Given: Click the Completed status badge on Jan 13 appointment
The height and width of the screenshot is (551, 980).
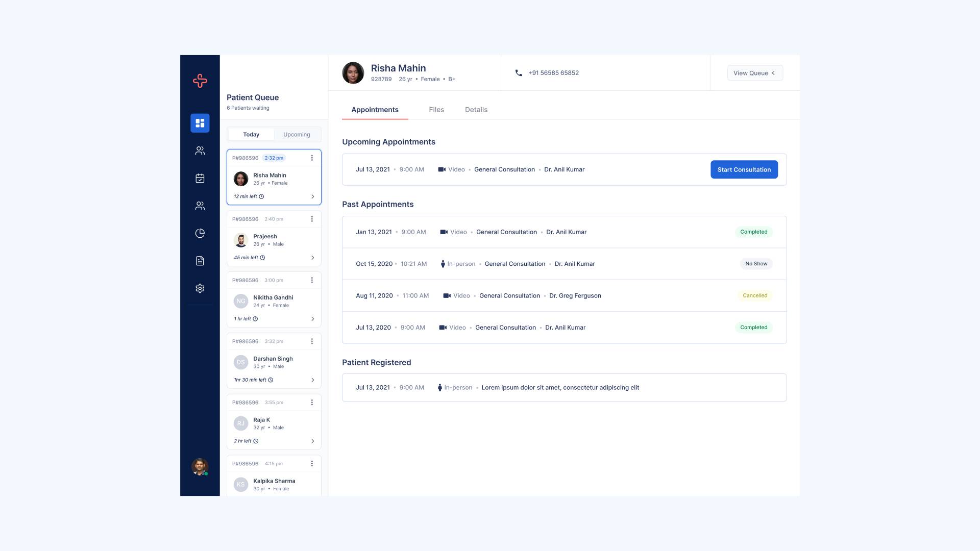Looking at the screenshot, I should (754, 232).
